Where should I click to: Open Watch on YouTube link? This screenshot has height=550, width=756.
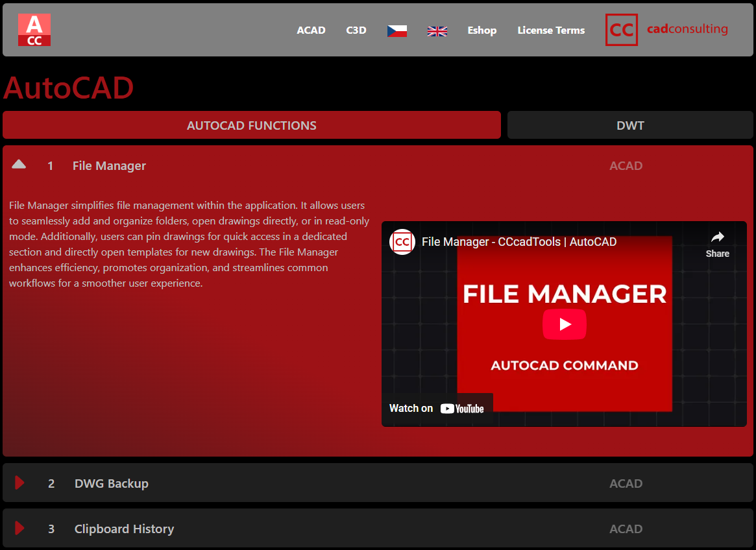click(x=437, y=408)
